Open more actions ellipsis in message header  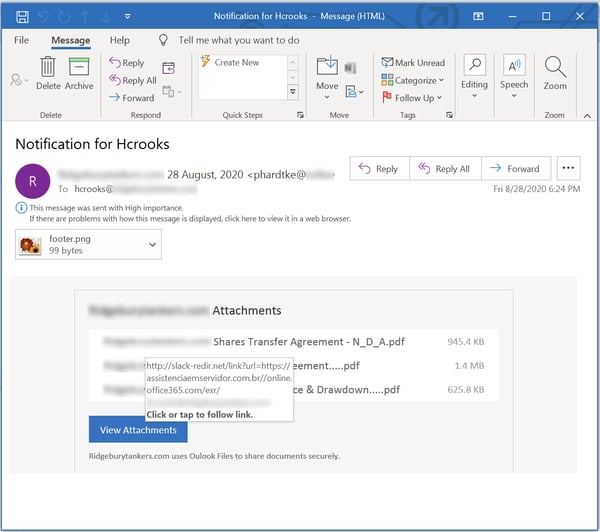click(x=568, y=169)
